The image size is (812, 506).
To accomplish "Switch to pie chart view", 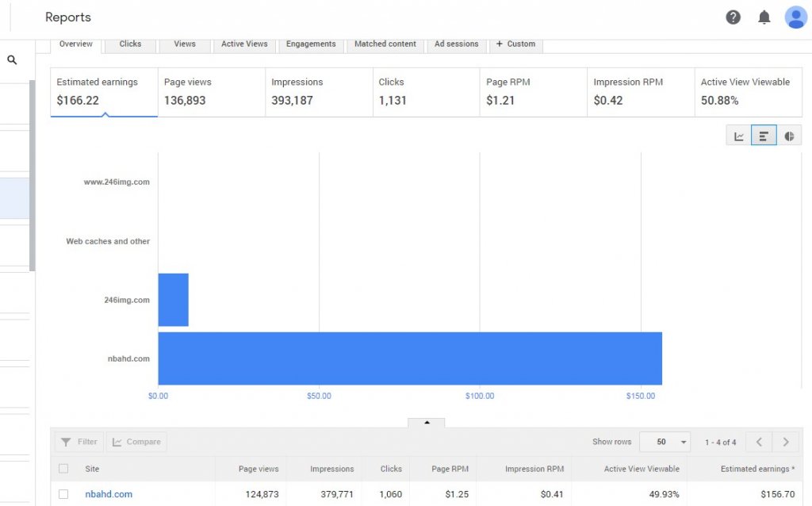I will [x=789, y=136].
